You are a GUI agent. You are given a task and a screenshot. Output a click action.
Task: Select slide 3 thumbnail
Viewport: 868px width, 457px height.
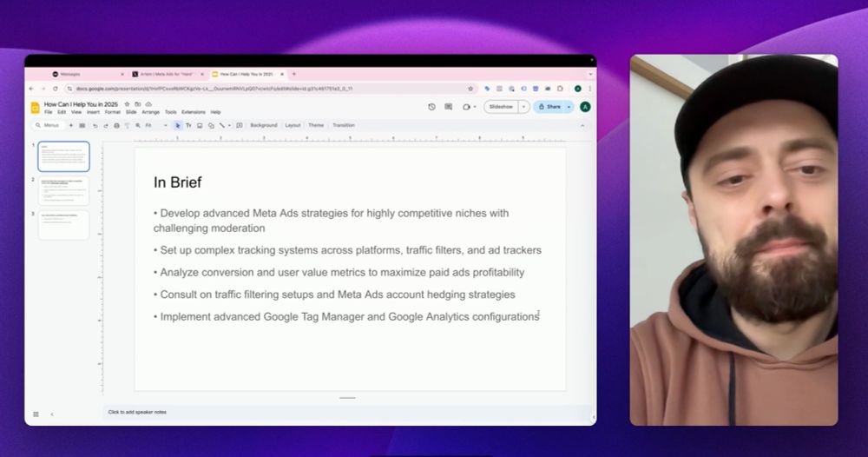click(x=63, y=225)
